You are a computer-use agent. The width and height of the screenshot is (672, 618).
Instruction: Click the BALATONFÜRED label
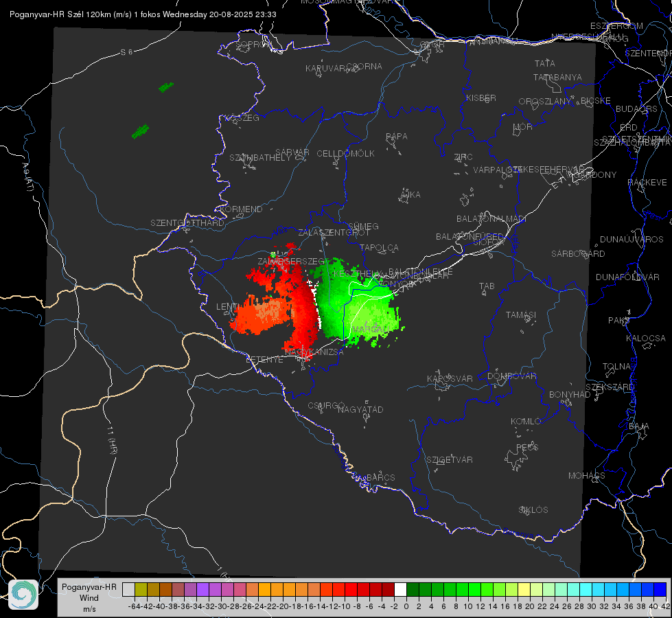pos(470,237)
